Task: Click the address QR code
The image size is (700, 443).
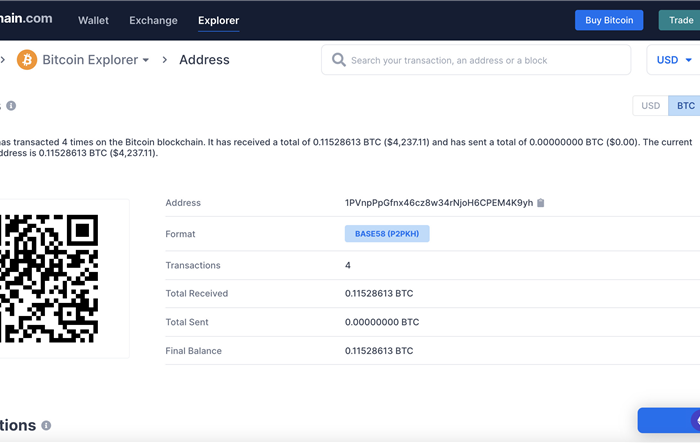Action: click(x=49, y=279)
